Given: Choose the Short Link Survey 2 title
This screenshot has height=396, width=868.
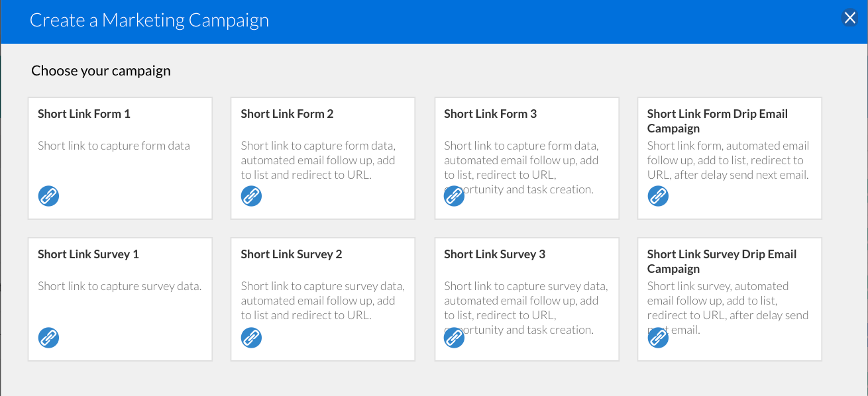Looking at the screenshot, I should pyautogui.click(x=292, y=254).
